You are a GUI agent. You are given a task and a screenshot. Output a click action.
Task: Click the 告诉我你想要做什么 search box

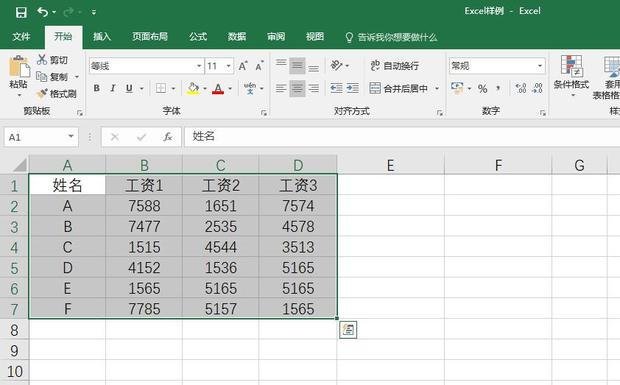(391, 37)
